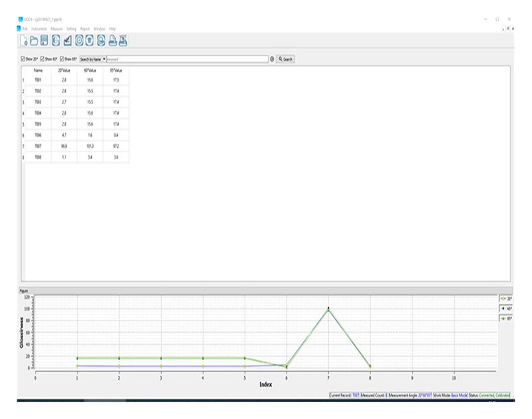This screenshot has width=532, height=419.
Task: Select the T005 name cell
Action: [38, 124]
